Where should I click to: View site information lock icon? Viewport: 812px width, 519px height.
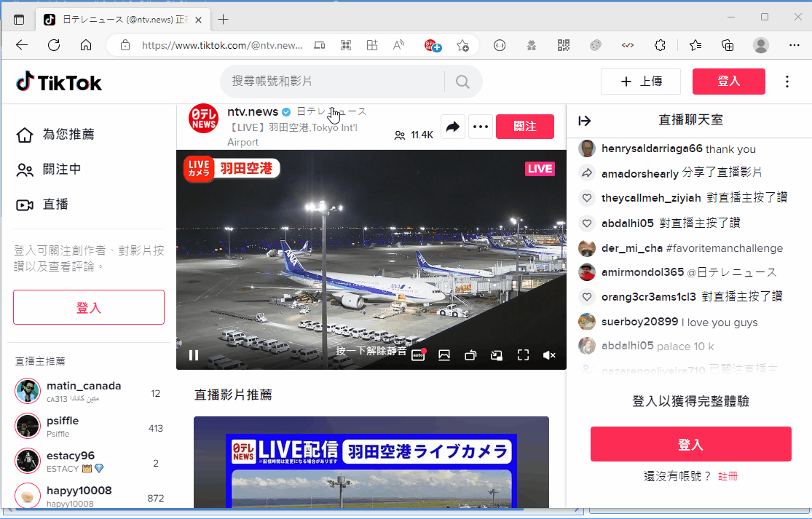(x=125, y=46)
